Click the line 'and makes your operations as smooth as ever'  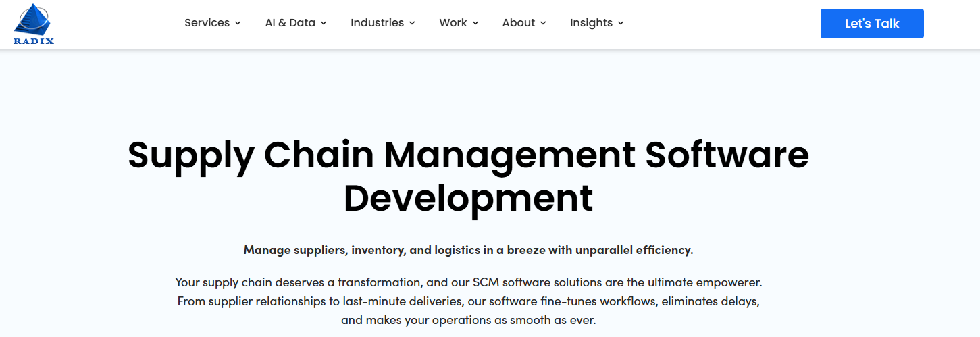coord(468,320)
